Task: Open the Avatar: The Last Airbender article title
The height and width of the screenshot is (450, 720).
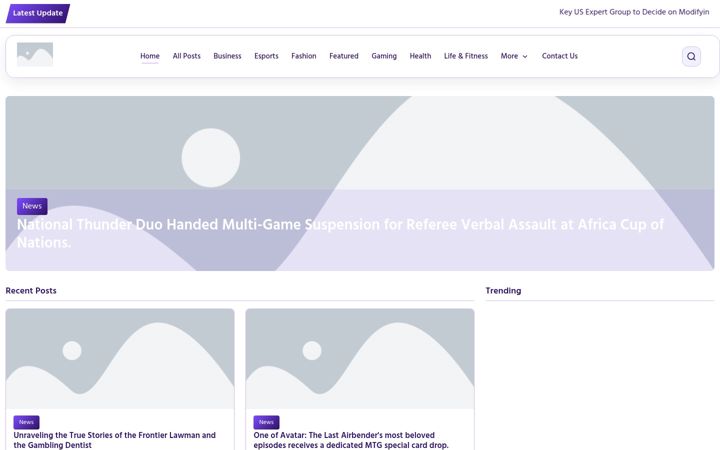Action: point(351,440)
